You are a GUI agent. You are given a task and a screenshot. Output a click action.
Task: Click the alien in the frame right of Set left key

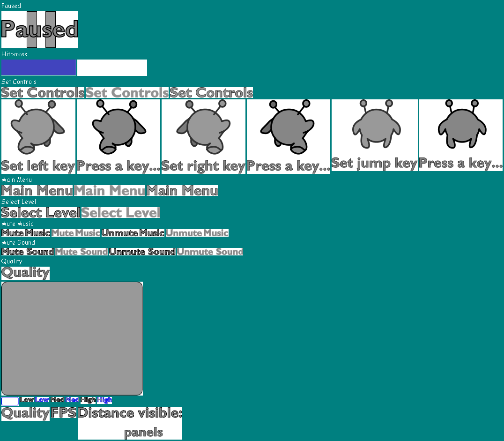[x=119, y=127]
